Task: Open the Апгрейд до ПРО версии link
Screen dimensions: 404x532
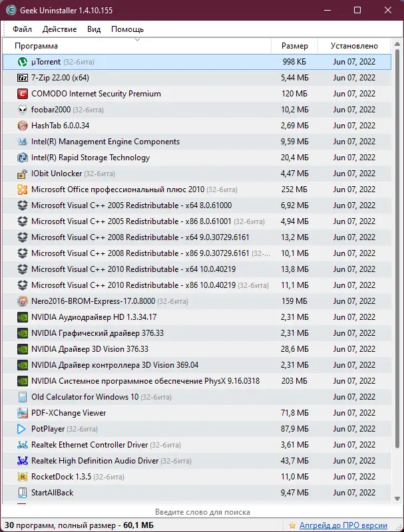Action: point(343,525)
